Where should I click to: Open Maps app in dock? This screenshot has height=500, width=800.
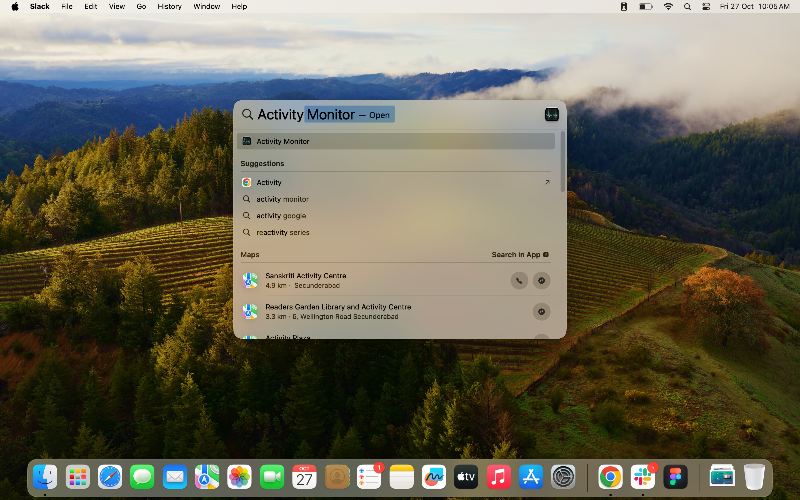pos(207,477)
